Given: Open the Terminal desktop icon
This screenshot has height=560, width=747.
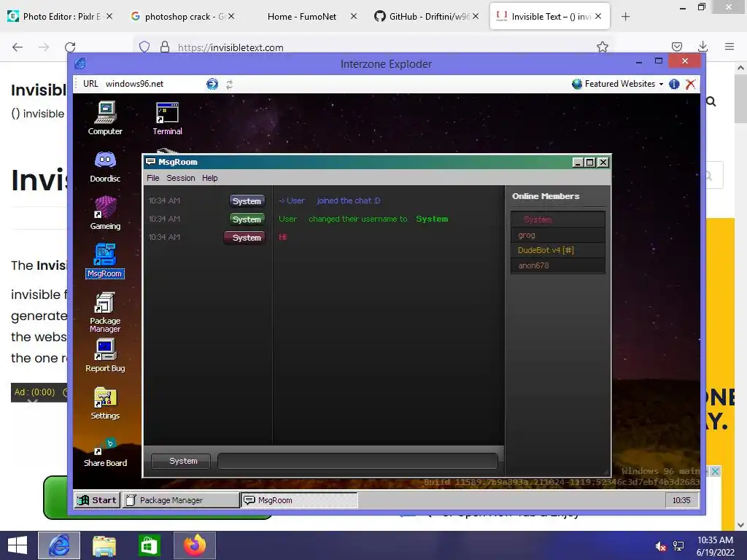Looking at the screenshot, I should click(167, 118).
